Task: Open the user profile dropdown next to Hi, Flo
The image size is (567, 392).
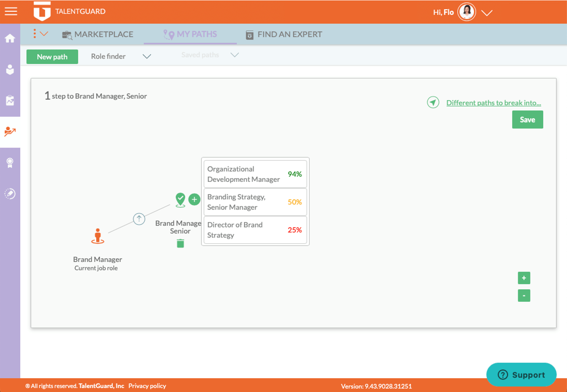Action: [487, 13]
